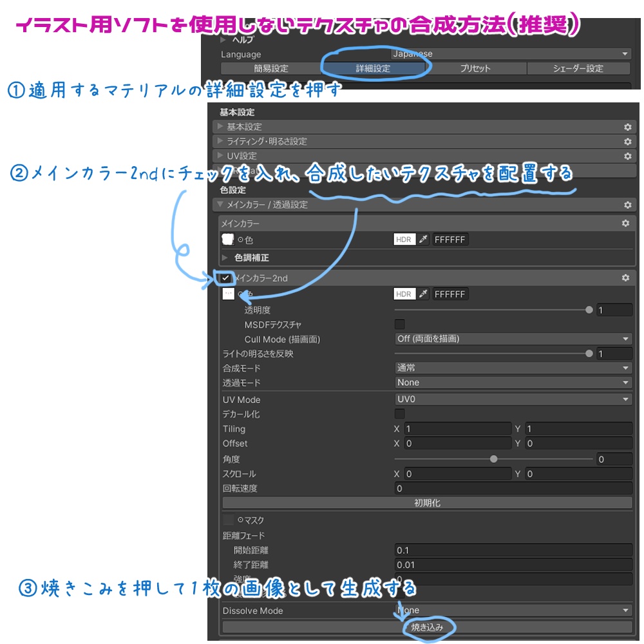644x644 pixels.
Task: Click the eyedropper next to メインカラー color
Action: tap(421, 239)
